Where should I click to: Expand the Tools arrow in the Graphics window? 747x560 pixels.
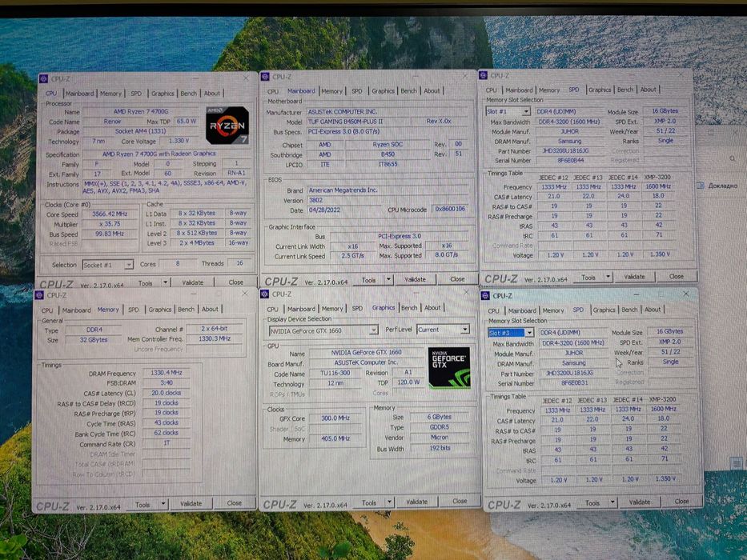pyautogui.click(x=389, y=502)
